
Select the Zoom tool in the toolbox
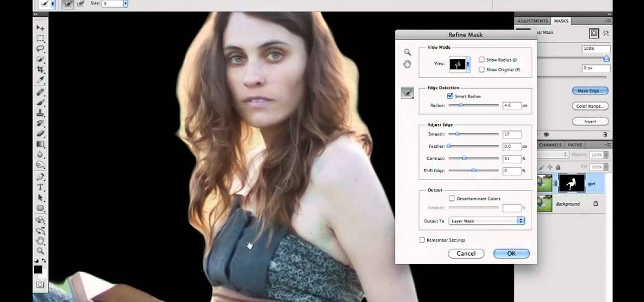point(40,251)
